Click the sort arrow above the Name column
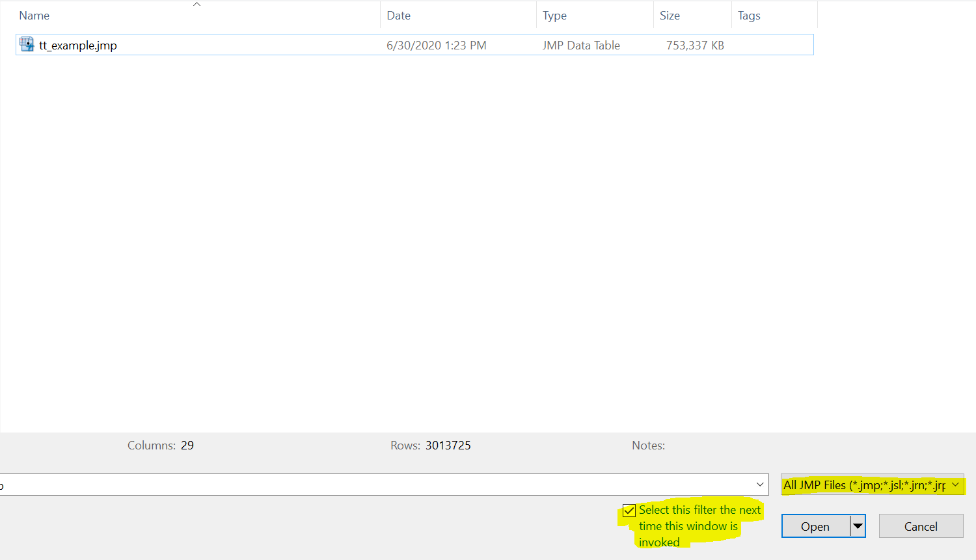The image size is (976, 560). (x=197, y=5)
